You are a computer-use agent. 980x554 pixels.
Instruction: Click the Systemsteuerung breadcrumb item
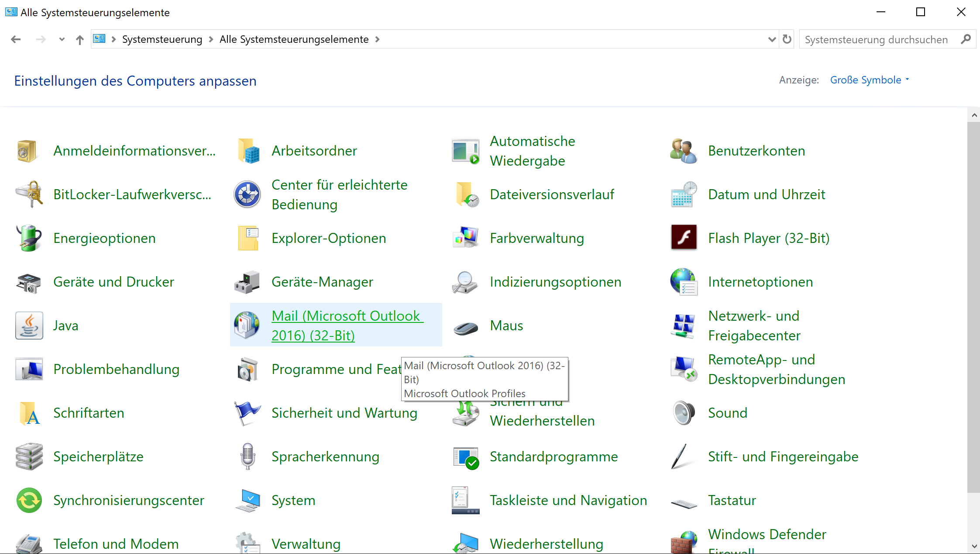point(162,39)
